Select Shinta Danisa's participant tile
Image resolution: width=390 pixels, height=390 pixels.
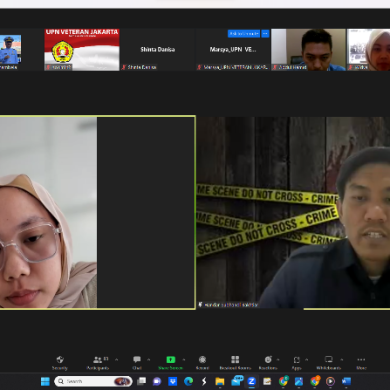click(x=158, y=50)
